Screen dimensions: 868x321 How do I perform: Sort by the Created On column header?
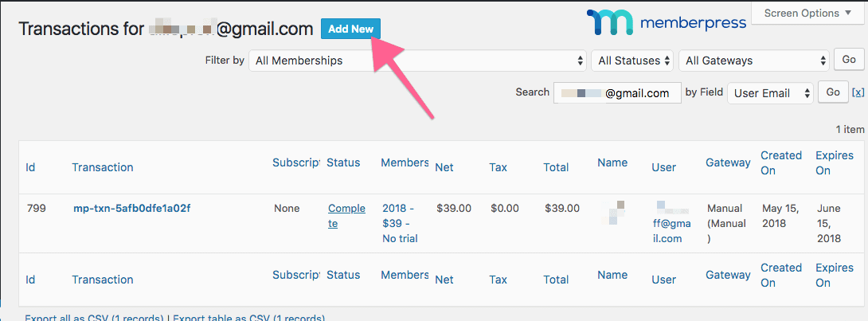tap(780, 162)
